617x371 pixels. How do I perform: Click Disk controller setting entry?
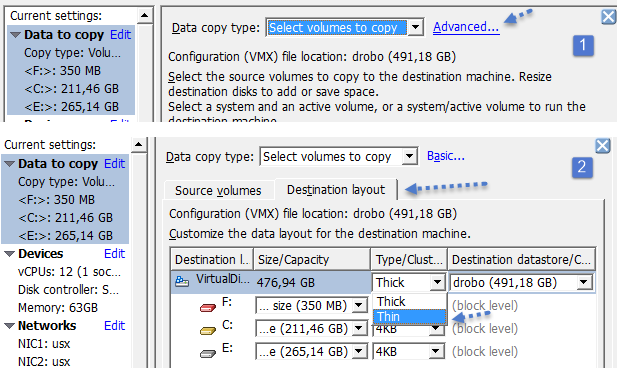(68, 290)
